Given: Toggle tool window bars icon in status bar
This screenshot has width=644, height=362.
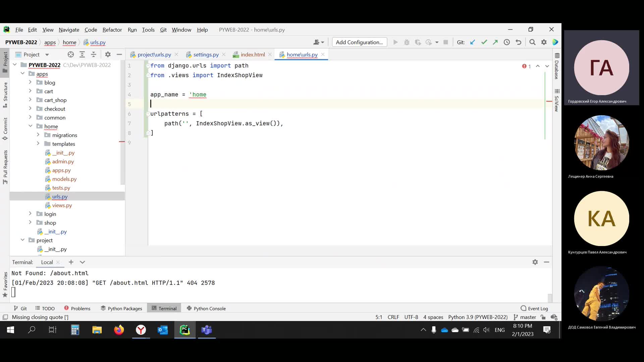Looking at the screenshot, I should click(5, 317).
